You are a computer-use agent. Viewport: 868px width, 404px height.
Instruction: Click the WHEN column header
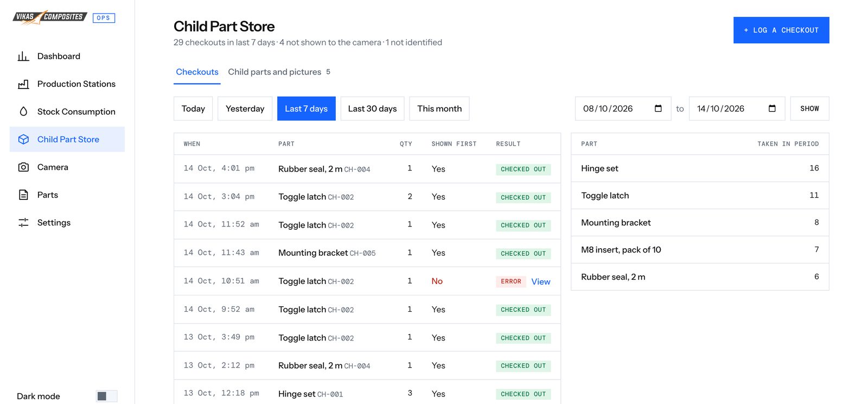point(192,144)
